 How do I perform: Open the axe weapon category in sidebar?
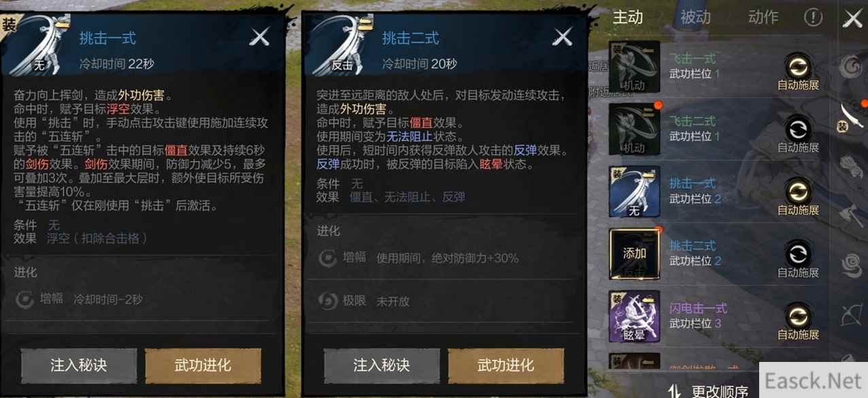(x=850, y=216)
